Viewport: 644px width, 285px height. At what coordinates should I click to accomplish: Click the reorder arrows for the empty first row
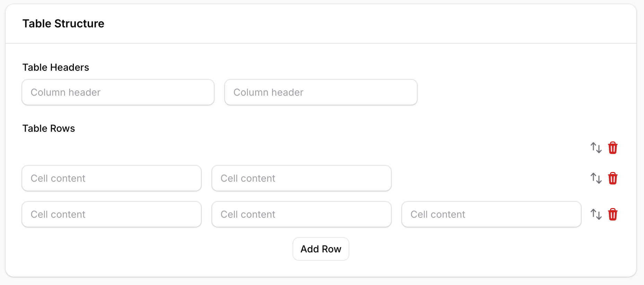(x=596, y=148)
